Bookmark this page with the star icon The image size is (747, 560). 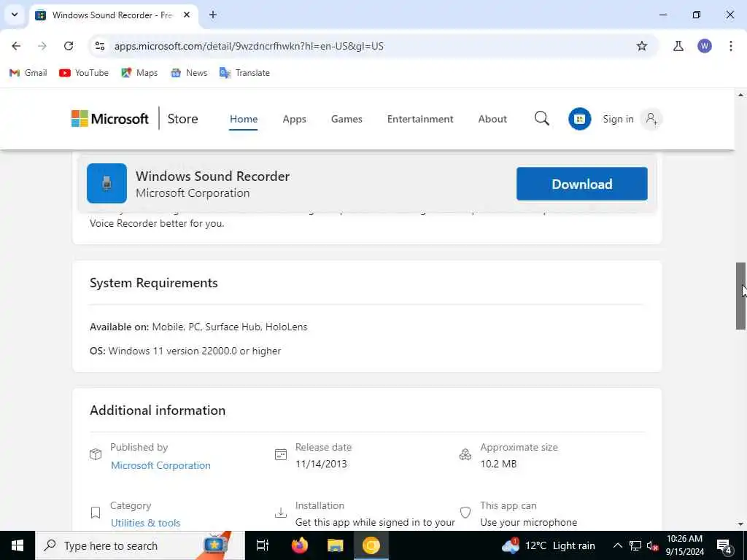click(x=642, y=46)
